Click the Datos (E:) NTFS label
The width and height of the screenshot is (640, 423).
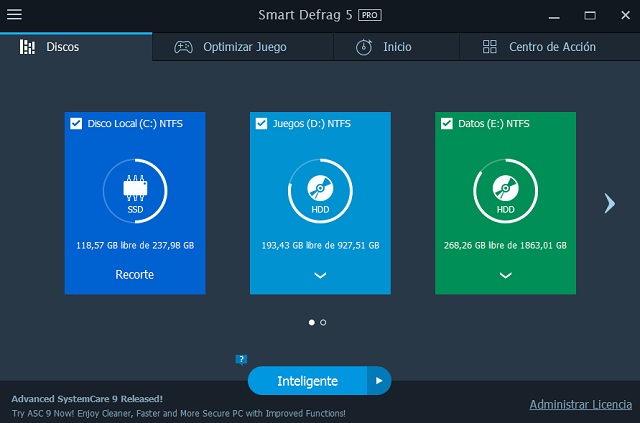coord(494,124)
